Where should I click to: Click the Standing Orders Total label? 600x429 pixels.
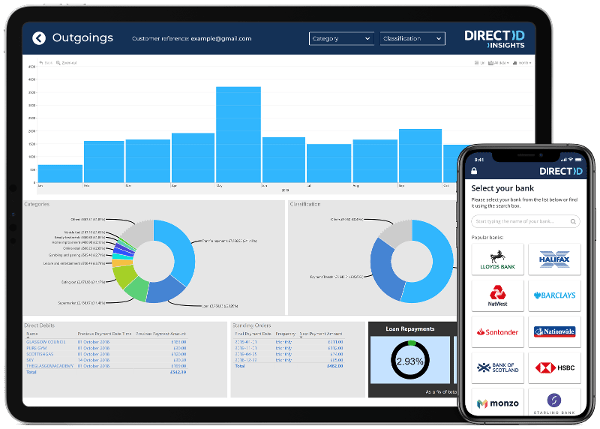click(x=240, y=366)
